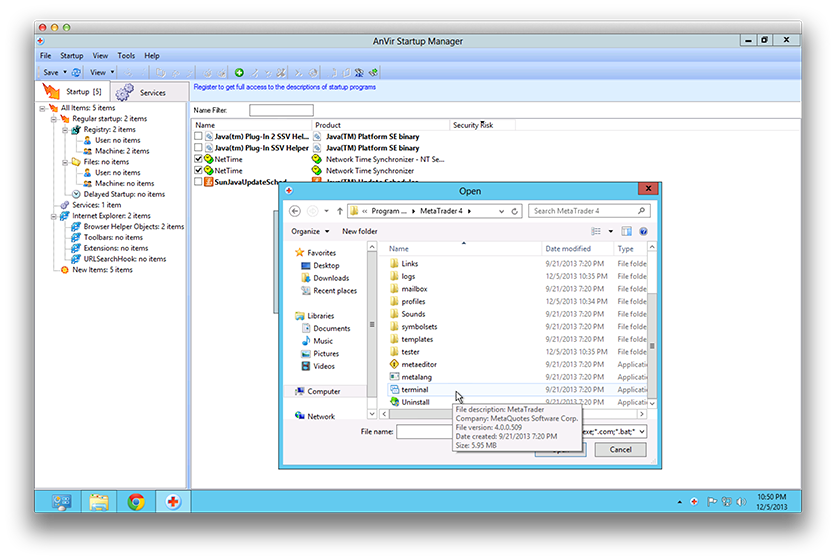Uncheck the first NetTime startup entry
Viewport: 836px width, 560px height.
tap(198, 159)
